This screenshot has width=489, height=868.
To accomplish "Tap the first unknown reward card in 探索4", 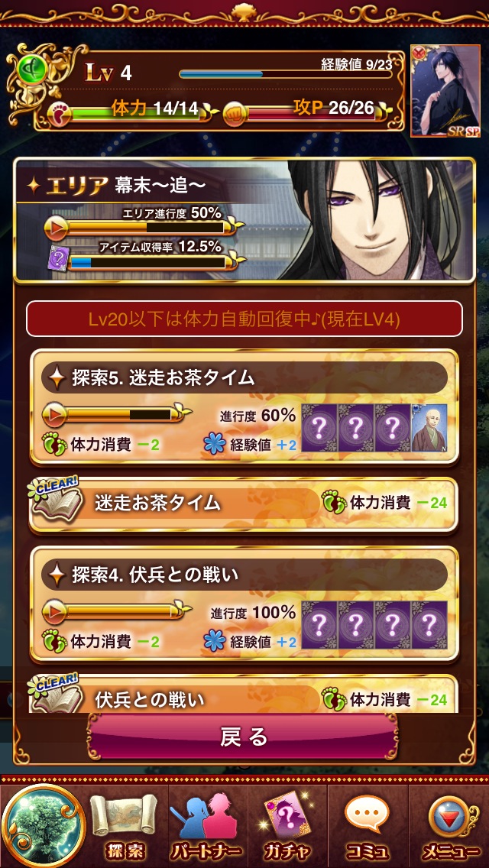I will tap(319, 625).
